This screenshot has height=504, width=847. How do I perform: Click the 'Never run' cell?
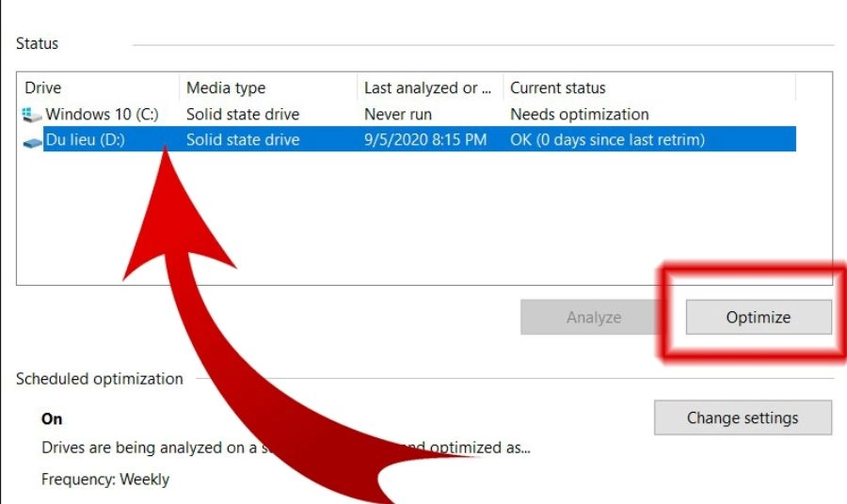coord(398,115)
